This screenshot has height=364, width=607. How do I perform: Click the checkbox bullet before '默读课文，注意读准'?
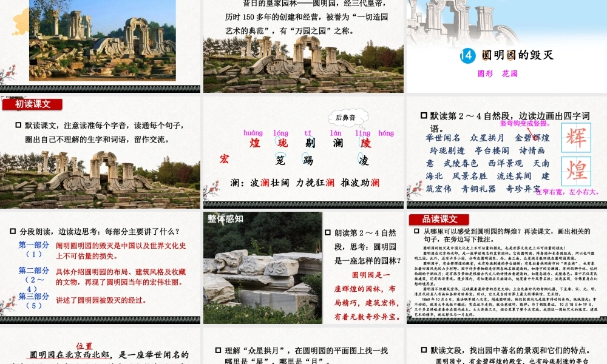click(x=18, y=125)
